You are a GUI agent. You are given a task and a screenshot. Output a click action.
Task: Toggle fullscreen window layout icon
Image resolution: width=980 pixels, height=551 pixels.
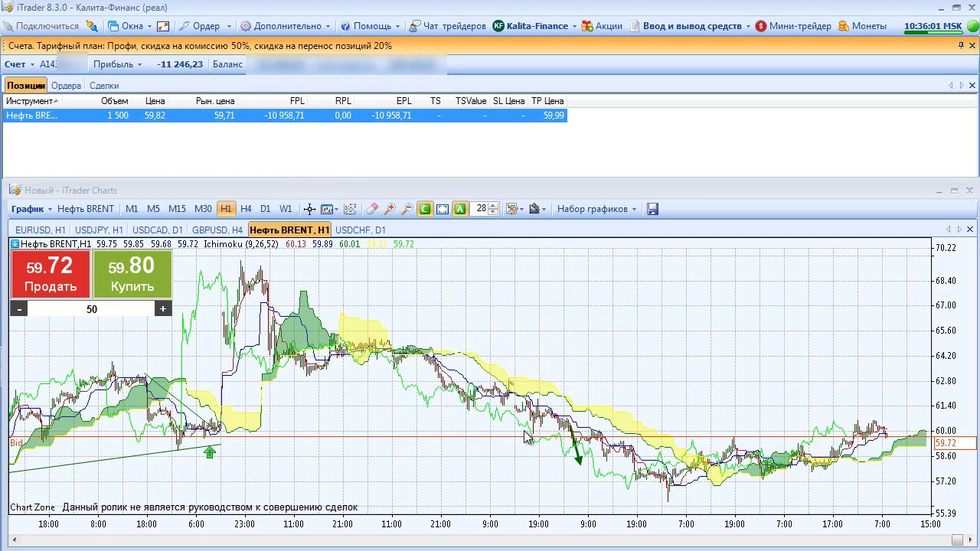point(163,26)
